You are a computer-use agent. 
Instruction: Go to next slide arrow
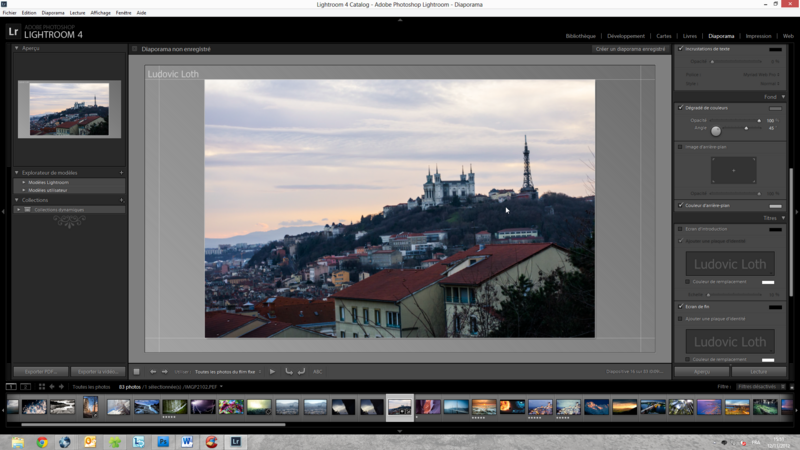click(165, 371)
